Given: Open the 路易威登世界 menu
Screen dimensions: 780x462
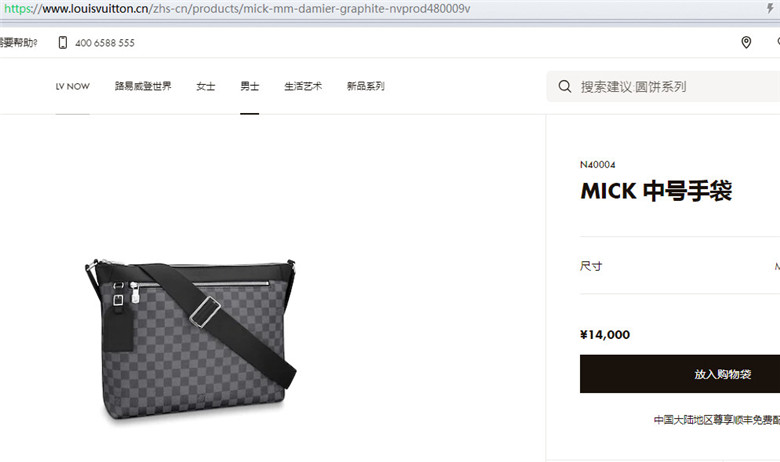Looking at the screenshot, I should pos(143,86).
